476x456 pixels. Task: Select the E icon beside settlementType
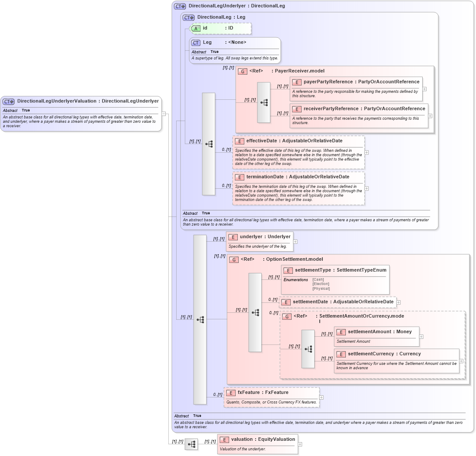287,270
